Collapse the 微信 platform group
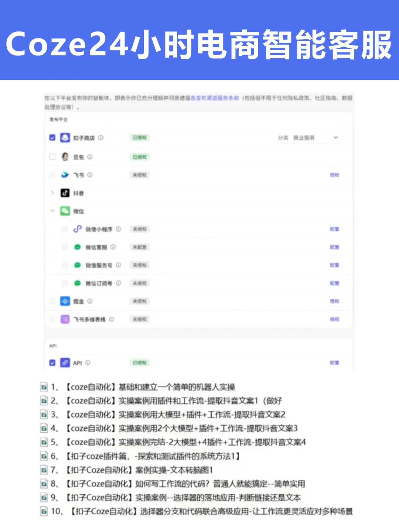Screen dimensions: 399x532 point(52,211)
